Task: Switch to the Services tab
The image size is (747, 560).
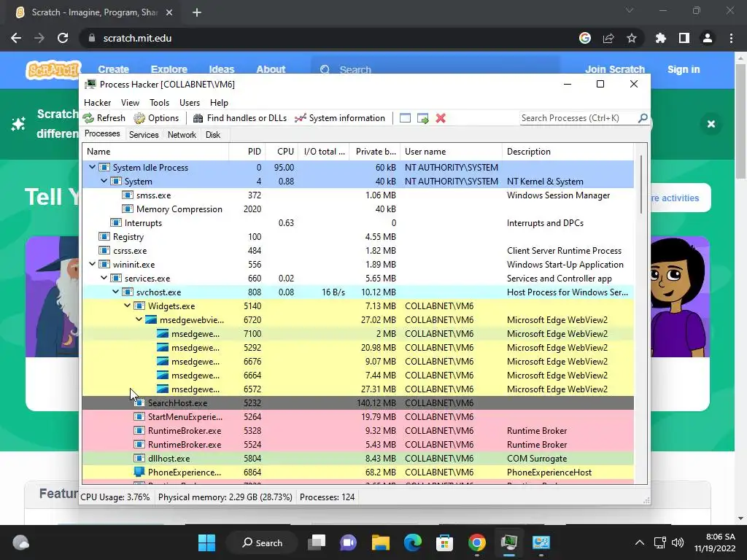Action: click(144, 135)
